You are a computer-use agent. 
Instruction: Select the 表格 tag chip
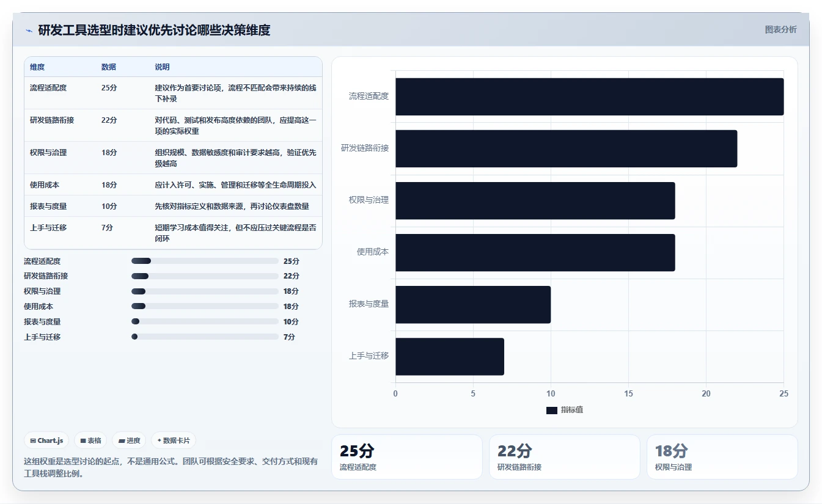[90, 440]
